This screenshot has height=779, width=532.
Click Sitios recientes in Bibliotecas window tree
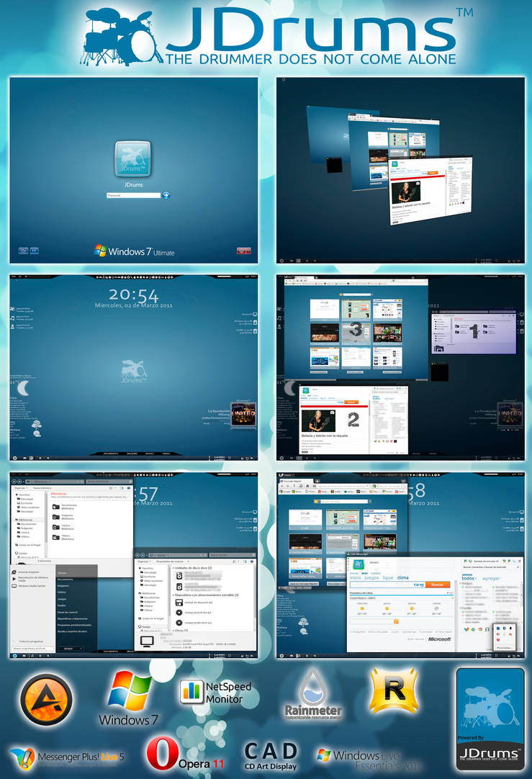tap(29, 508)
